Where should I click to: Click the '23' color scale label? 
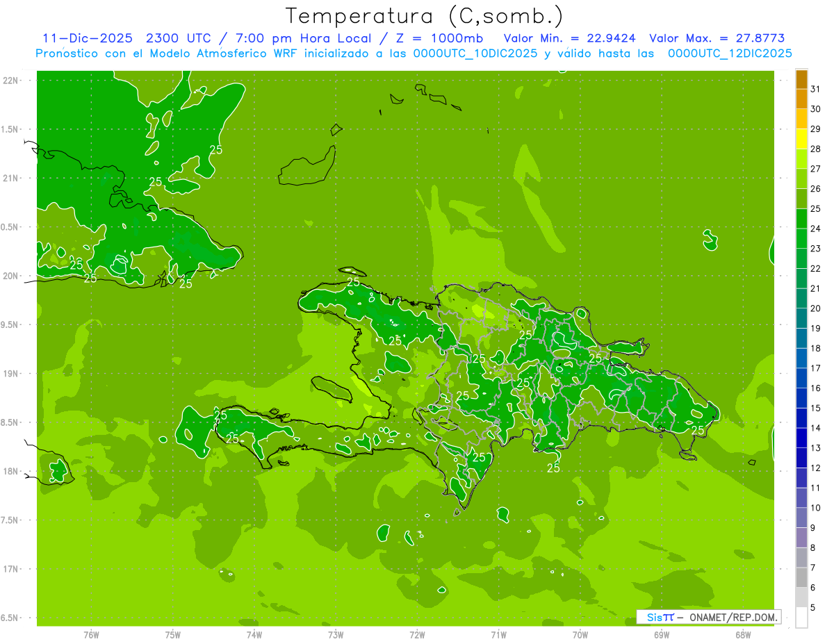pyautogui.click(x=816, y=249)
